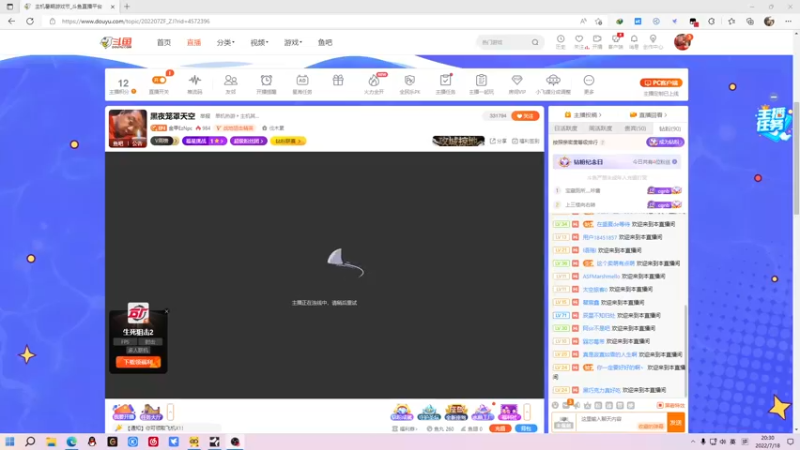The width and height of the screenshot is (800, 450).
Task: Go to 鱼吧 in top navigation
Action: tap(325, 42)
